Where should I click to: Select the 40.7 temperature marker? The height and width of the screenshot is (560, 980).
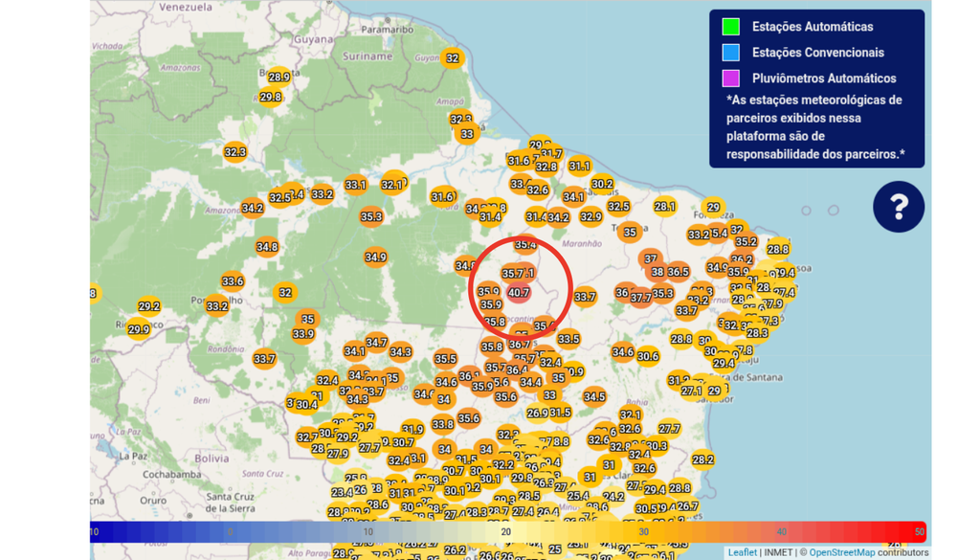518,293
